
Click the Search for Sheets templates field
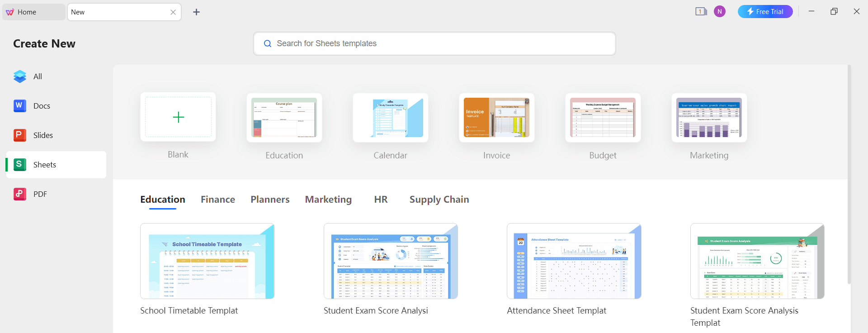click(434, 43)
